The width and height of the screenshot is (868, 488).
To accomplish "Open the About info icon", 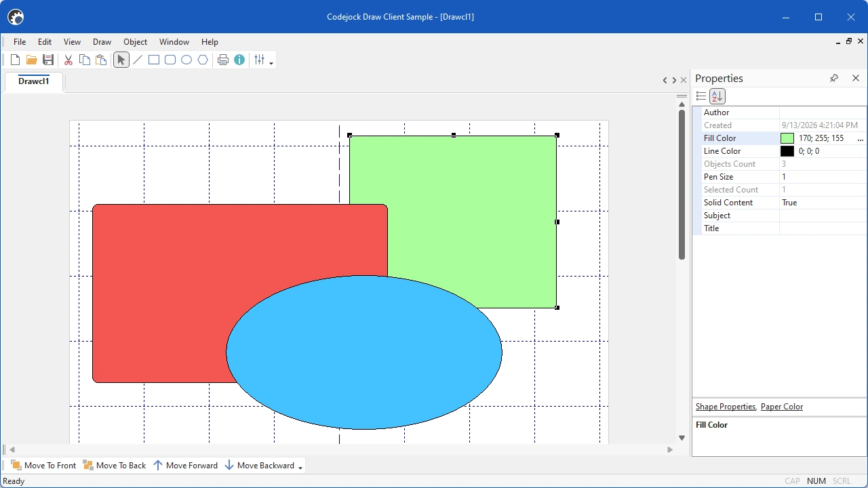I will 239,60.
